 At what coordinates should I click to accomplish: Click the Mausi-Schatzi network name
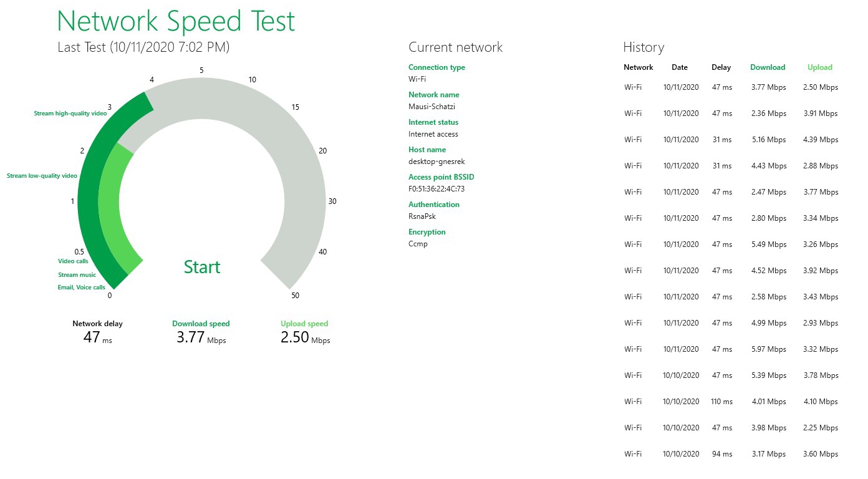click(x=432, y=107)
